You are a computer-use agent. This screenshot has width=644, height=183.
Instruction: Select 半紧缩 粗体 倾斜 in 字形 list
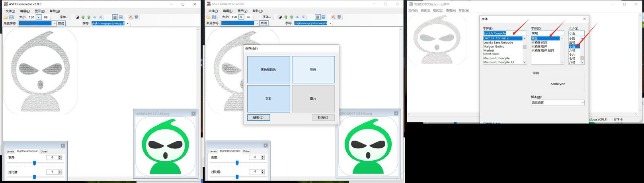click(x=542, y=51)
